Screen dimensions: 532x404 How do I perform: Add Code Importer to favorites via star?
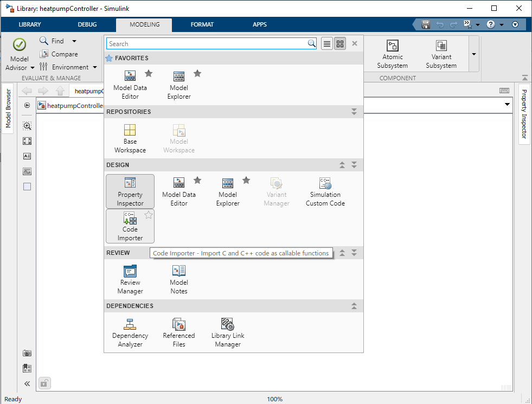click(149, 215)
